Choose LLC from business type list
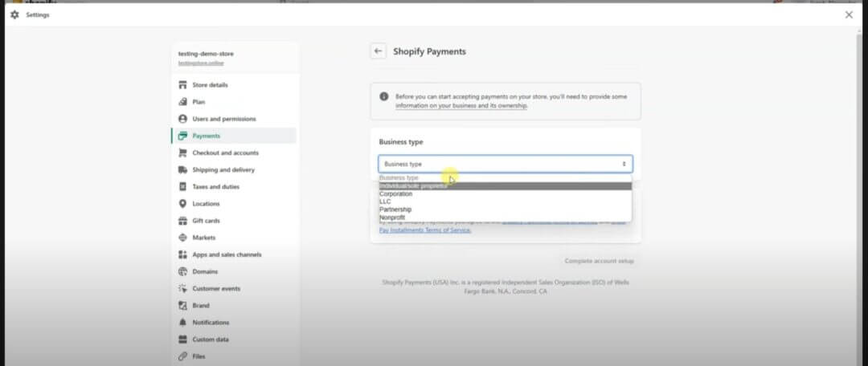Screen dimensions: 868x366 (505, 201)
